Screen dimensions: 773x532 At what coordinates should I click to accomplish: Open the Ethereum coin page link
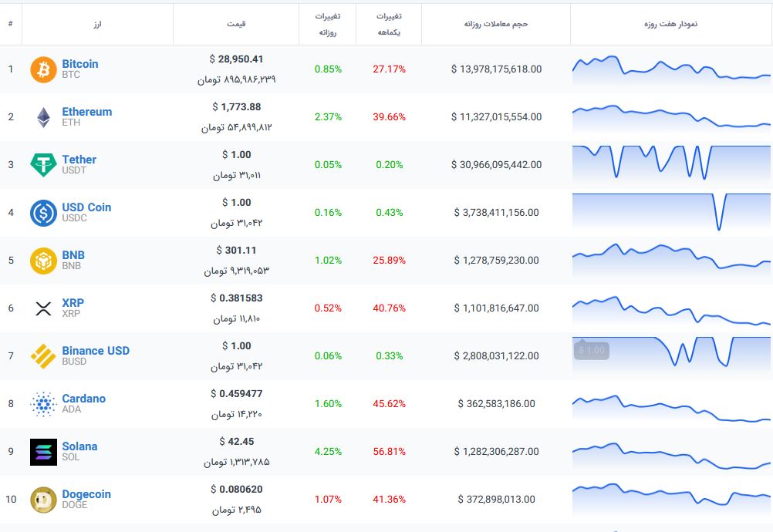point(86,112)
